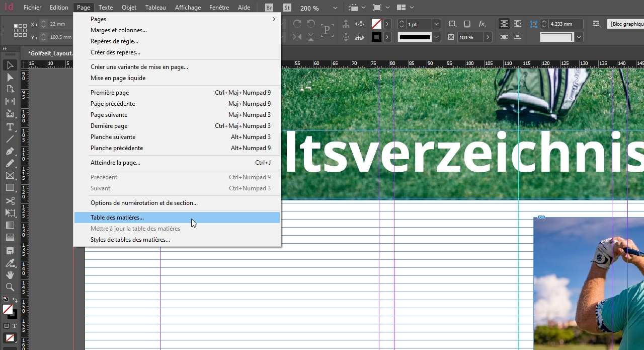
Task: Toggle formatting affects container button
Action: (6, 326)
